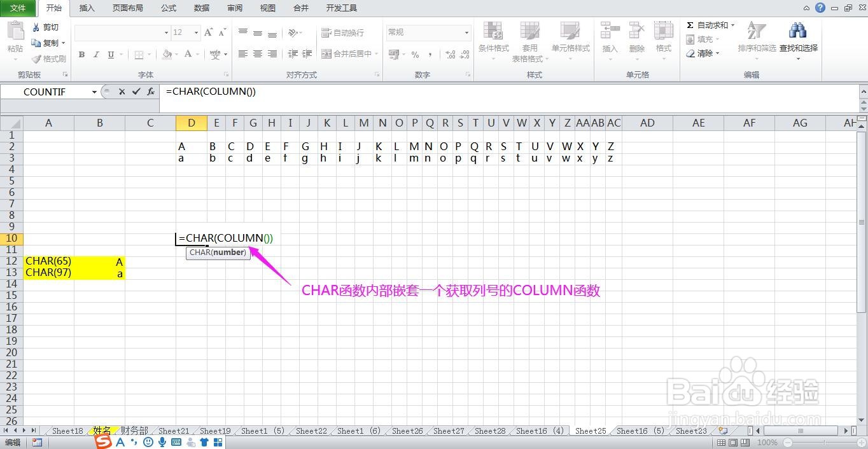The image size is (868, 449).
Task: Open the font name dropdown
Action: [167, 32]
